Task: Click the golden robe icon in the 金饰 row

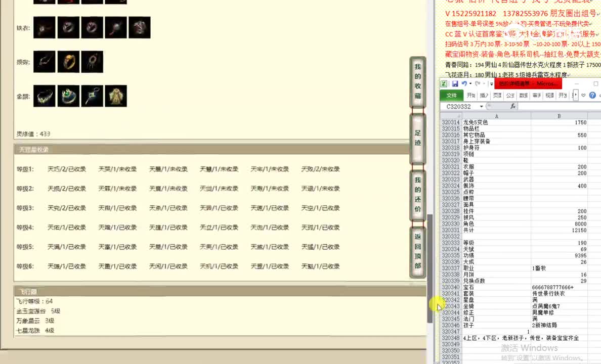Action: point(116,96)
